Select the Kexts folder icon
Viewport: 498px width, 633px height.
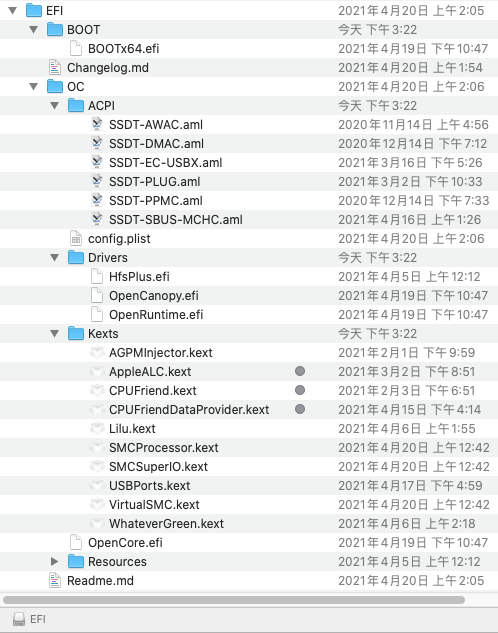click(76, 333)
